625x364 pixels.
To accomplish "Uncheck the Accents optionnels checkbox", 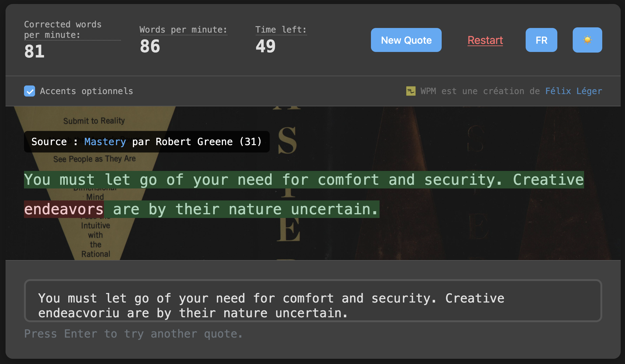I will pos(30,91).
